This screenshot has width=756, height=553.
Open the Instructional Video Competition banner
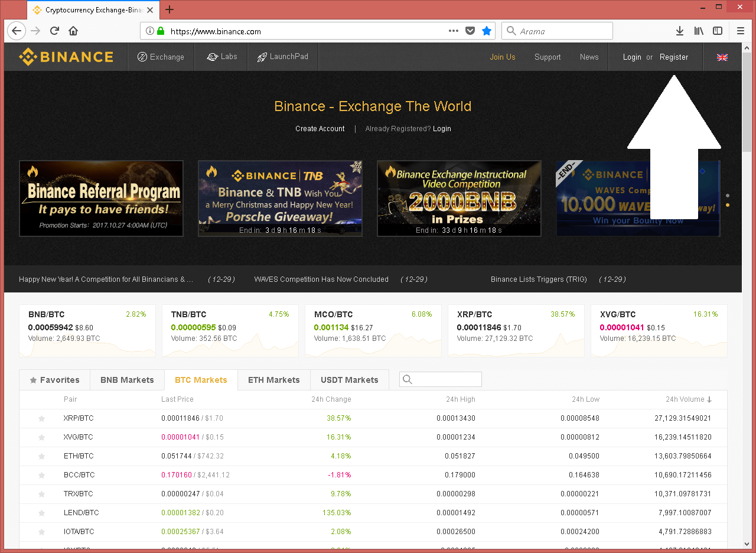(459, 199)
